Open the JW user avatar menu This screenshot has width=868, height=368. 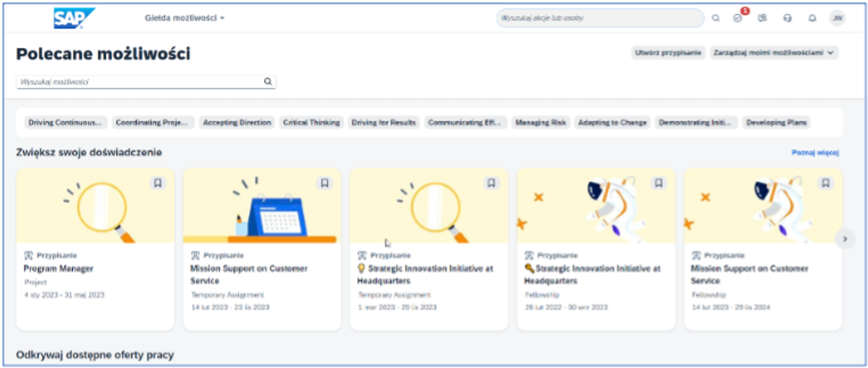837,18
